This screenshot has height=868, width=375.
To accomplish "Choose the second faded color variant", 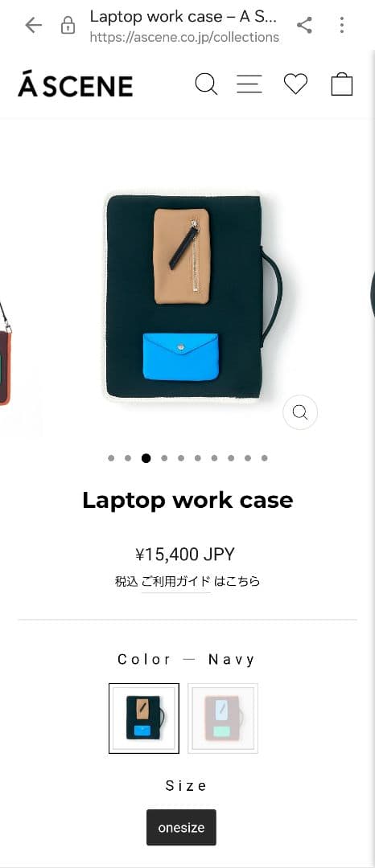I will [x=223, y=719].
